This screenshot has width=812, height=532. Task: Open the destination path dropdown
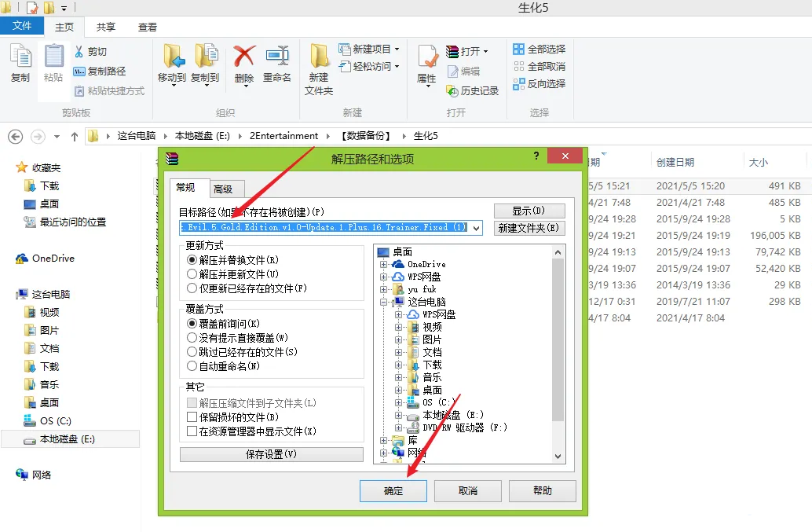pos(477,228)
